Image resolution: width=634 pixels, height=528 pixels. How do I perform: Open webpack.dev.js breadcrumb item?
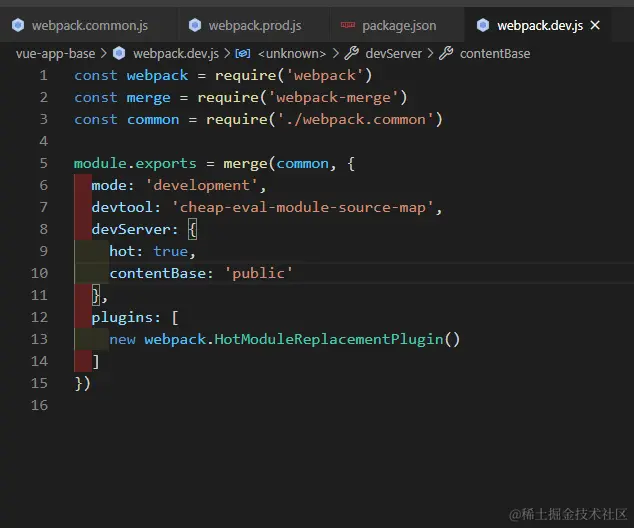[176, 53]
